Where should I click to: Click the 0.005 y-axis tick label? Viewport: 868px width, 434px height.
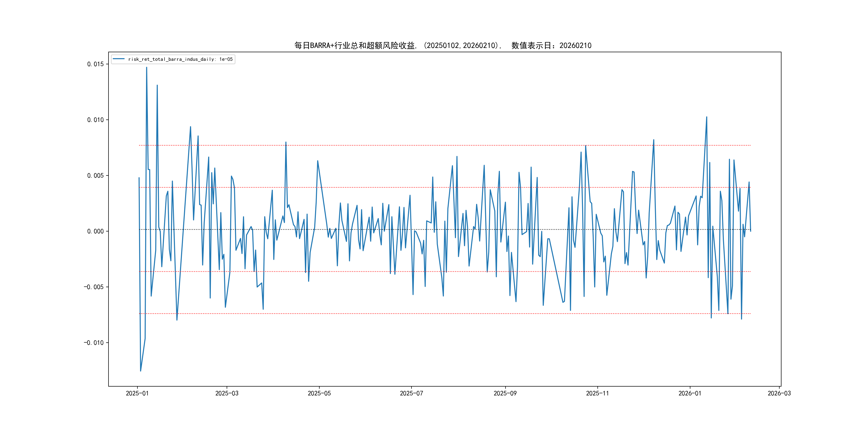click(x=95, y=175)
